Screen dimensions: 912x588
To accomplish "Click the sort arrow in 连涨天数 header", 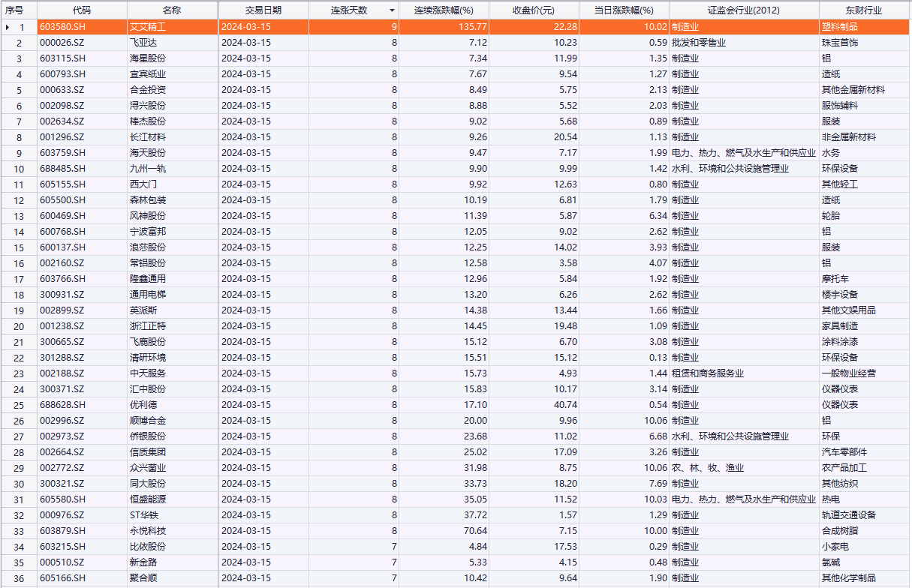I will [x=392, y=10].
